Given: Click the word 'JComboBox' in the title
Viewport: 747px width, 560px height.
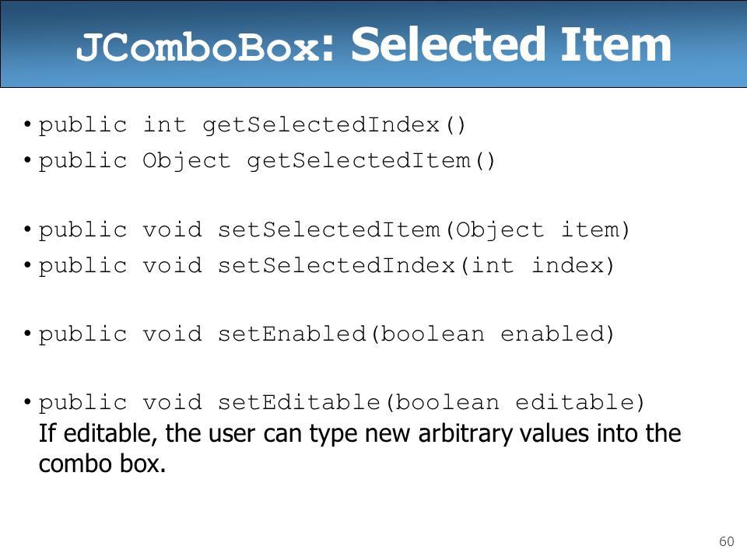Looking at the screenshot, I should [x=198, y=47].
